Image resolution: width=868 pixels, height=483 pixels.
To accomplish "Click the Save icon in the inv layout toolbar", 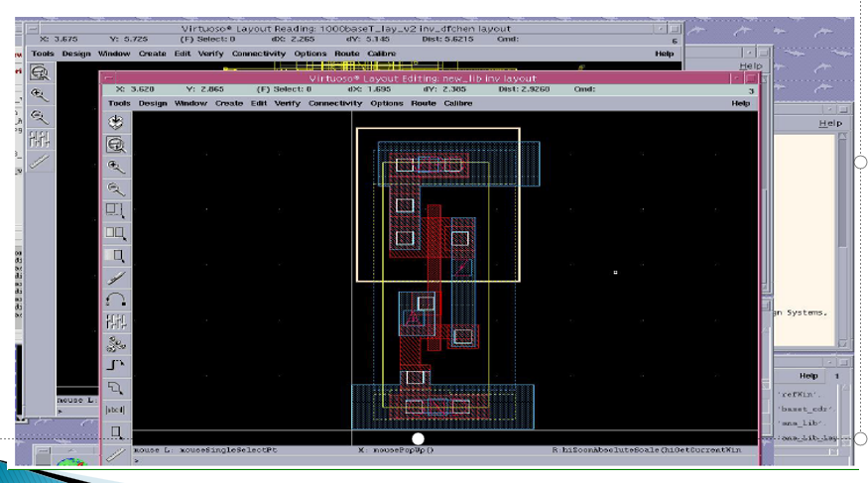I will (x=116, y=122).
